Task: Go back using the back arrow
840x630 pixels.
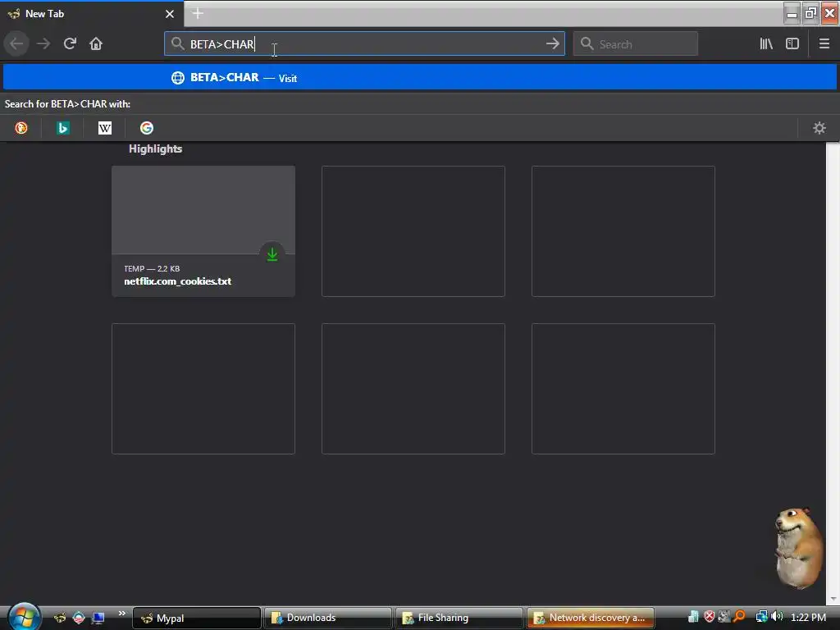Action: tap(16, 43)
